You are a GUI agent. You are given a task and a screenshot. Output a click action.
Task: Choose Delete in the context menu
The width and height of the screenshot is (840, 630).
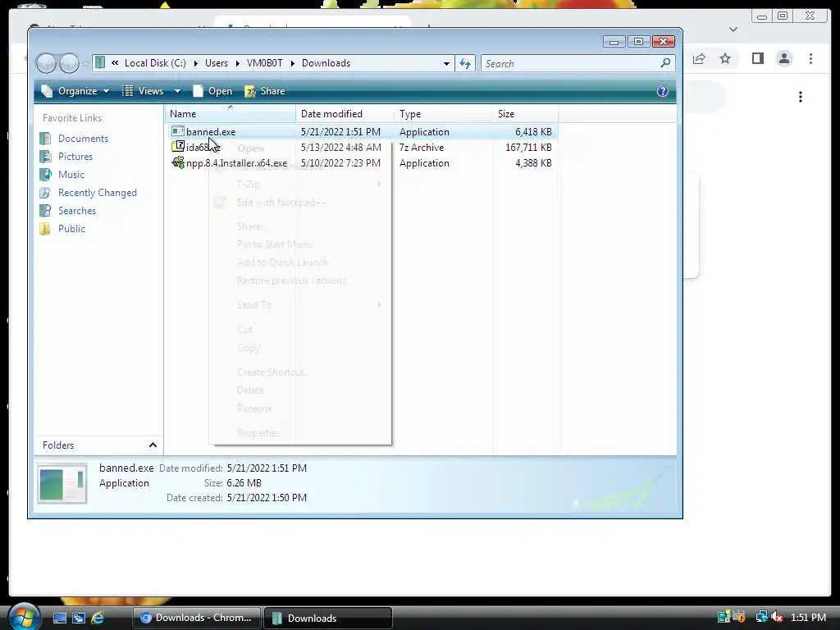point(250,390)
